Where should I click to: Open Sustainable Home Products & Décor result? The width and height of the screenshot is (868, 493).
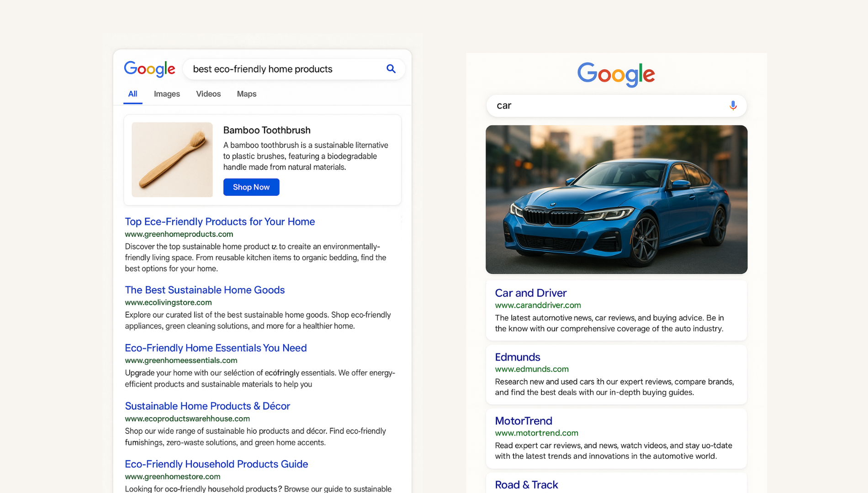pyautogui.click(x=207, y=406)
